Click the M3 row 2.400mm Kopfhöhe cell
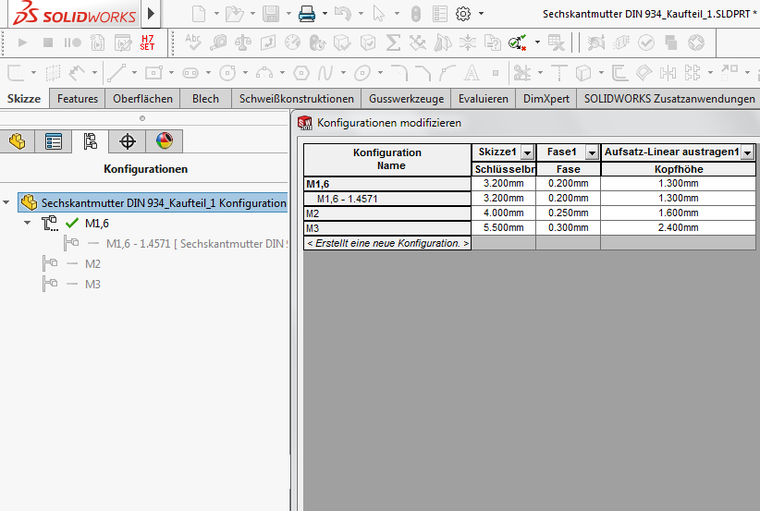The height and width of the screenshot is (511, 760). coord(678,227)
